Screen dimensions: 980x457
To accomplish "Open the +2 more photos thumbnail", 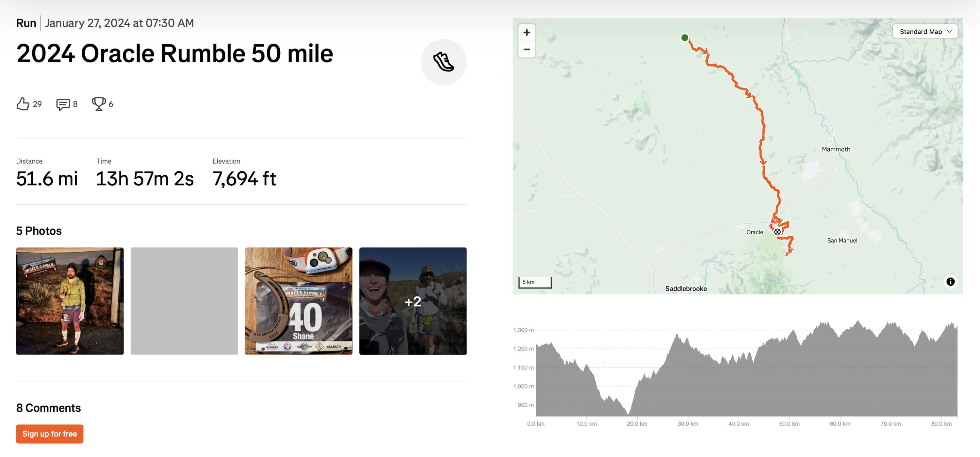I will 413,301.
